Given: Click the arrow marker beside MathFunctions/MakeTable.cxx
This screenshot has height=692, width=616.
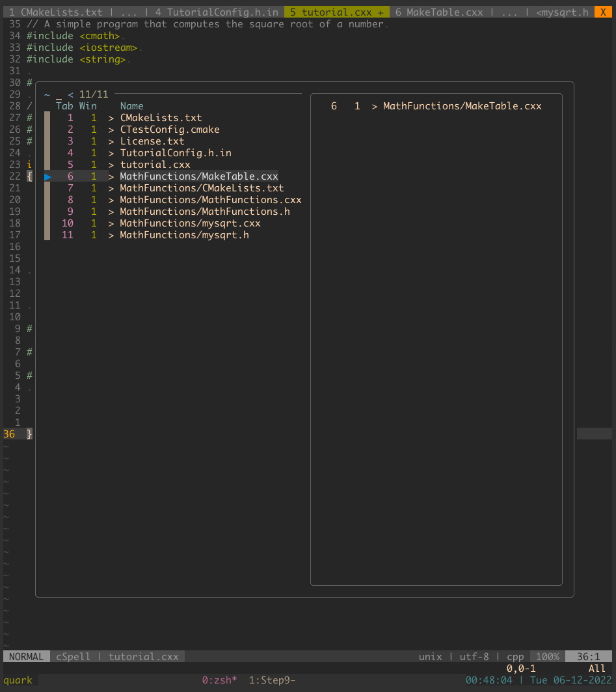Looking at the screenshot, I should pos(47,176).
